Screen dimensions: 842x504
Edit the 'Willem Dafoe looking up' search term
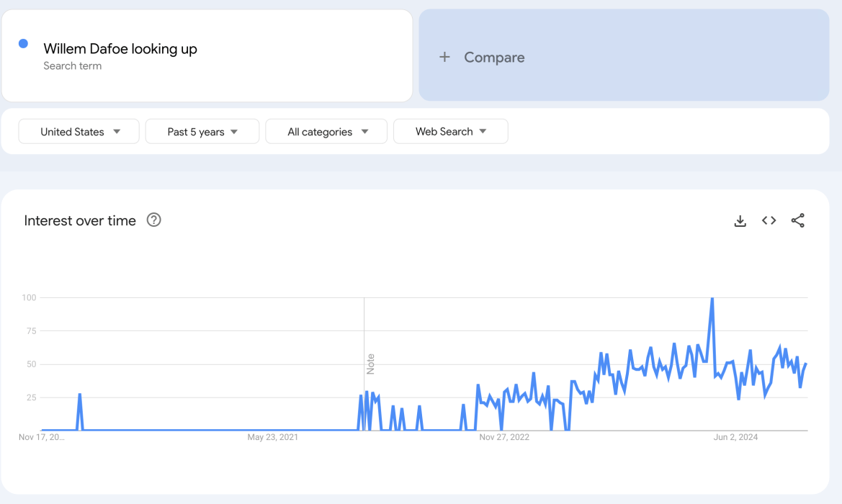120,49
